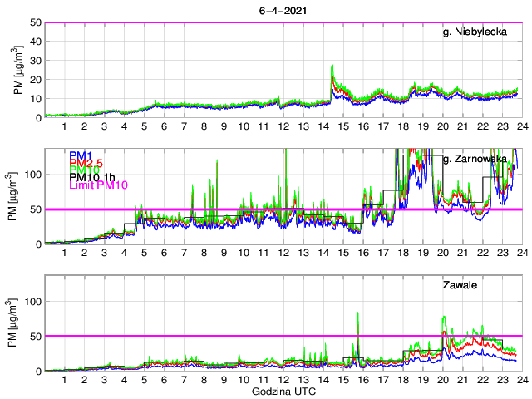Click hour 6 tick on middle plot axis

[164, 253]
